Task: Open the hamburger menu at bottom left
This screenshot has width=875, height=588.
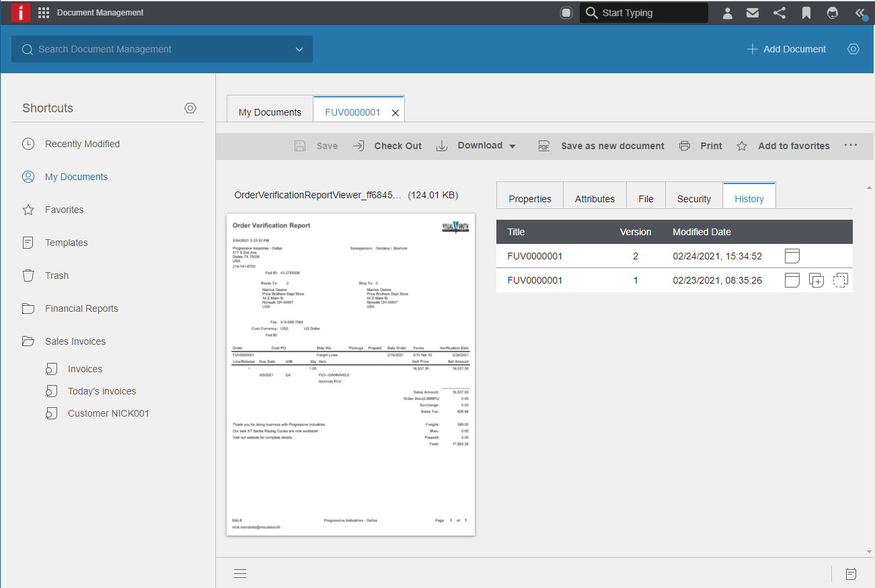Action: [240, 573]
